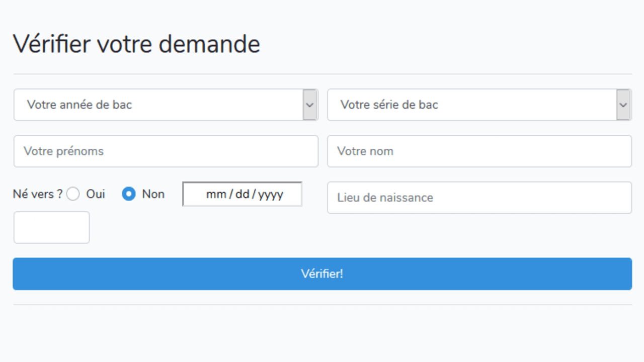Image resolution: width=644 pixels, height=362 pixels.
Task: Click the "Non" label text
Action: 153,194
